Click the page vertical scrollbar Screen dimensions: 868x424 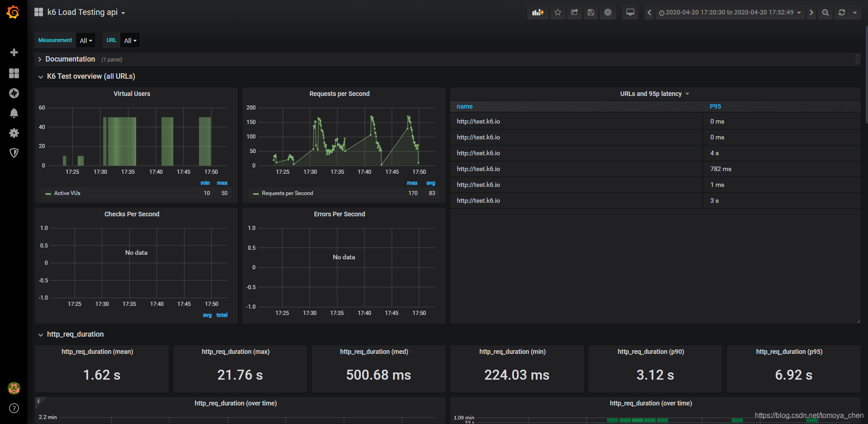(866, 75)
